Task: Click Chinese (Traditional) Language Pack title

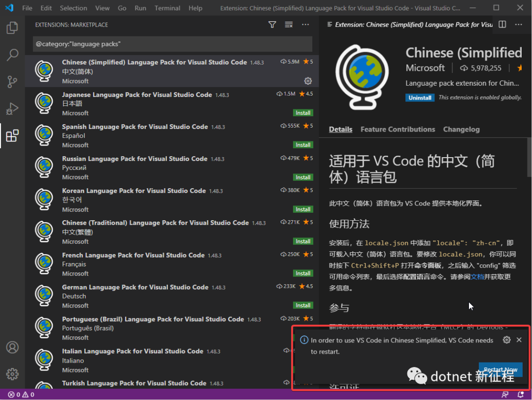Action: coord(155,223)
